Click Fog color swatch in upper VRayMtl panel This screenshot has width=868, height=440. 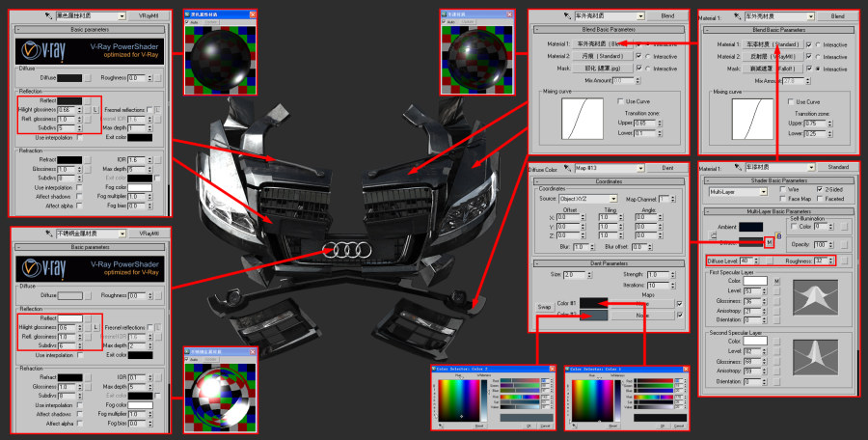140,188
